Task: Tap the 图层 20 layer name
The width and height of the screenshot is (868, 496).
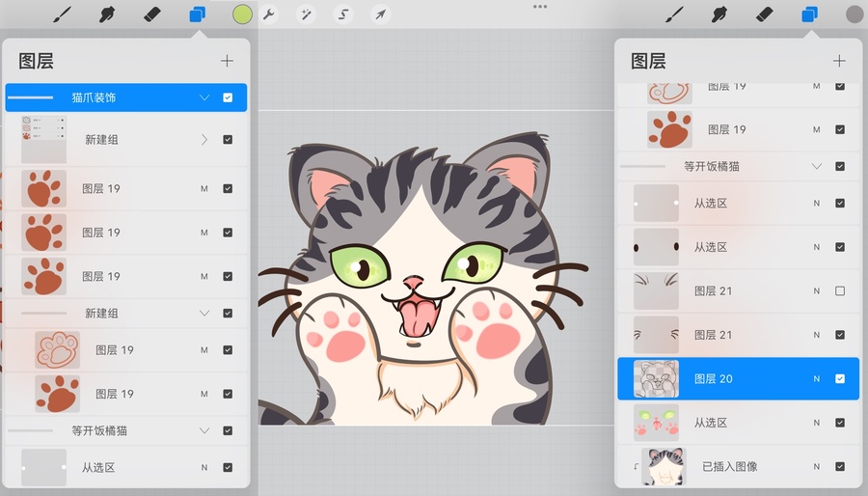Action: 713,378
